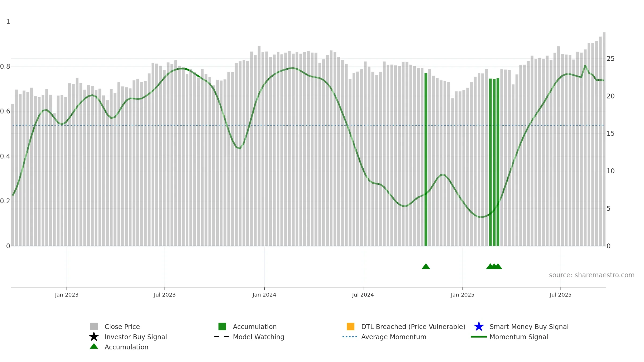Click the Jan 2023 axis label
The width and height of the screenshot is (644, 362).
pos(67,295)
